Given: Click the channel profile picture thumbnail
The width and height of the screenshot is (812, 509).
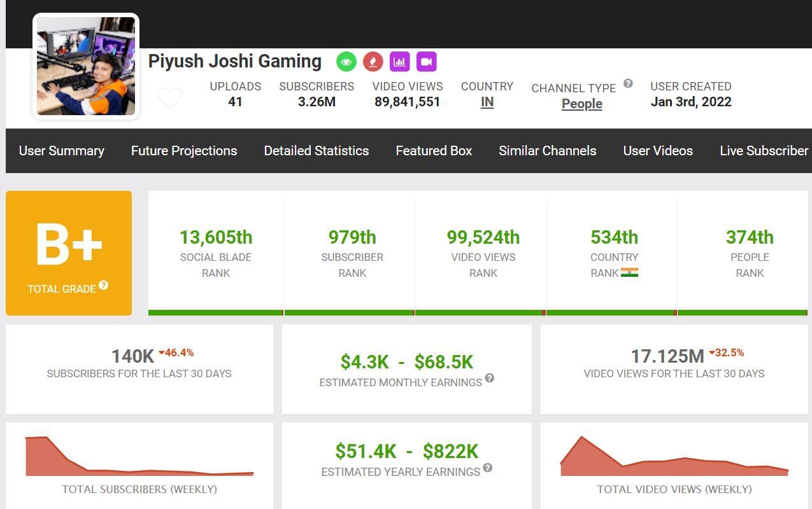Looking at the screenshot, I should click(86, 66).
